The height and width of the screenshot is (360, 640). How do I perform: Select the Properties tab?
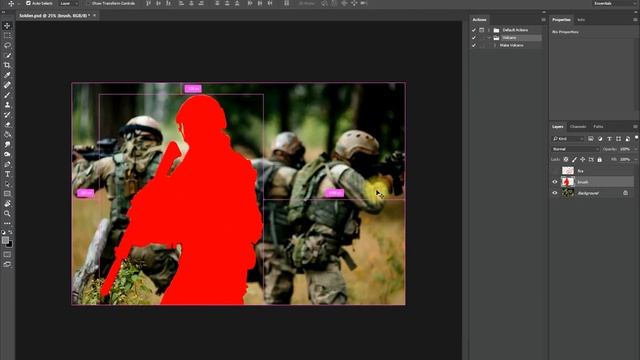click(561, 20)
